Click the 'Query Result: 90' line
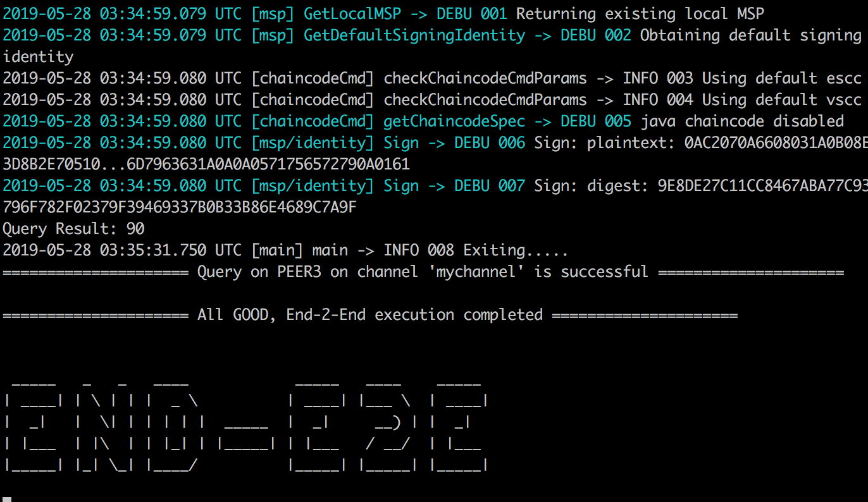 point(73,229)
